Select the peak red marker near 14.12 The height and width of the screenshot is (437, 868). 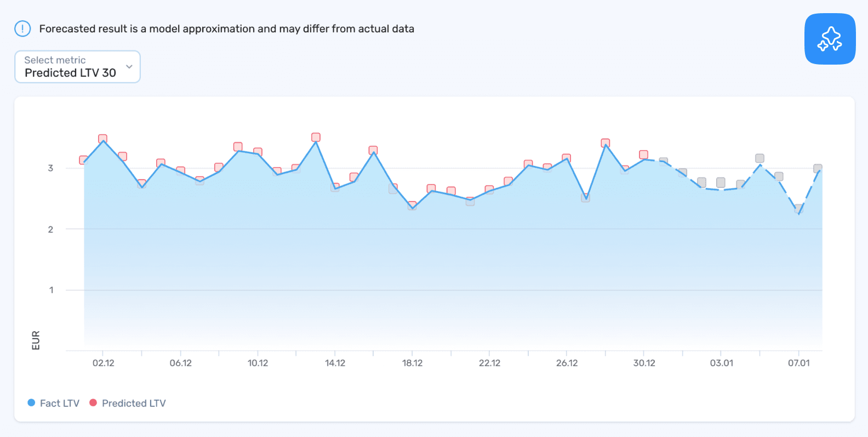(316, 137)
